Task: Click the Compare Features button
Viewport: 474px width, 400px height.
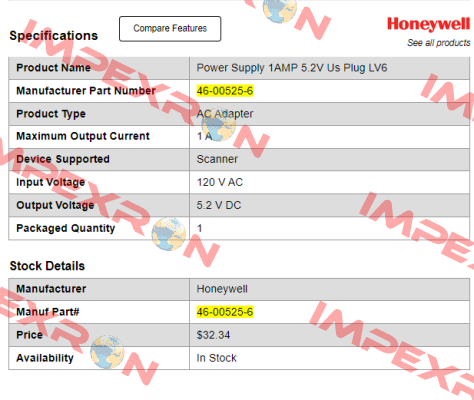Action: pyautogui.click(x=170, y=29)
